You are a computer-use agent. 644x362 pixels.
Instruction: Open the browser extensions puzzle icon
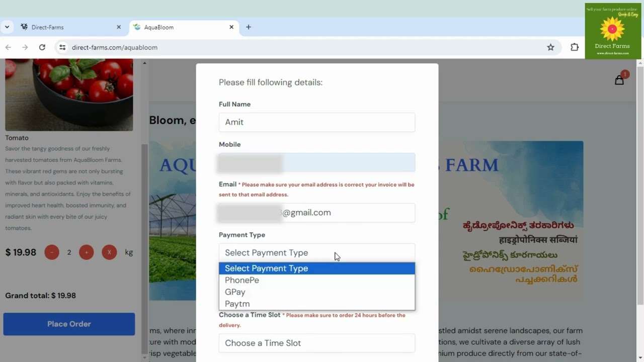point(575,47)
